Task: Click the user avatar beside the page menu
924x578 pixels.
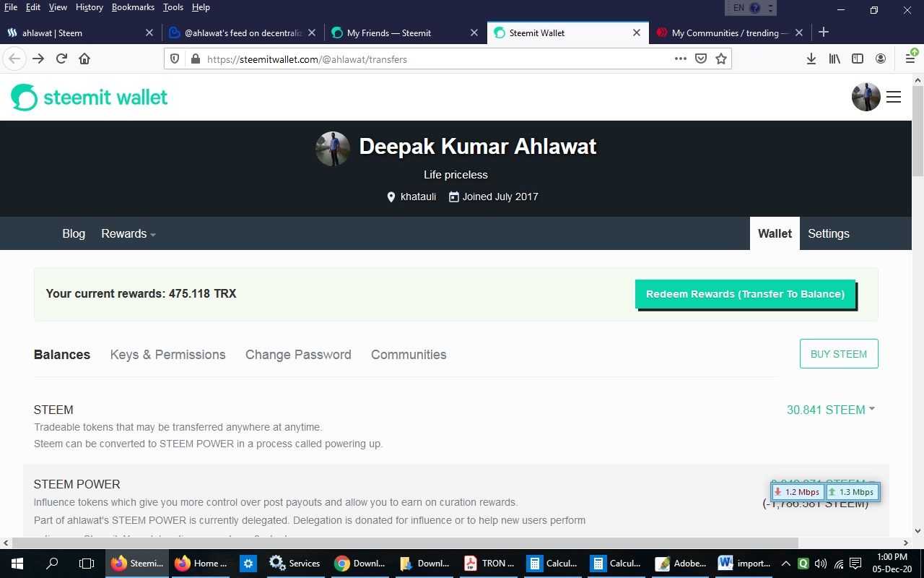Action: click(866, 97)
